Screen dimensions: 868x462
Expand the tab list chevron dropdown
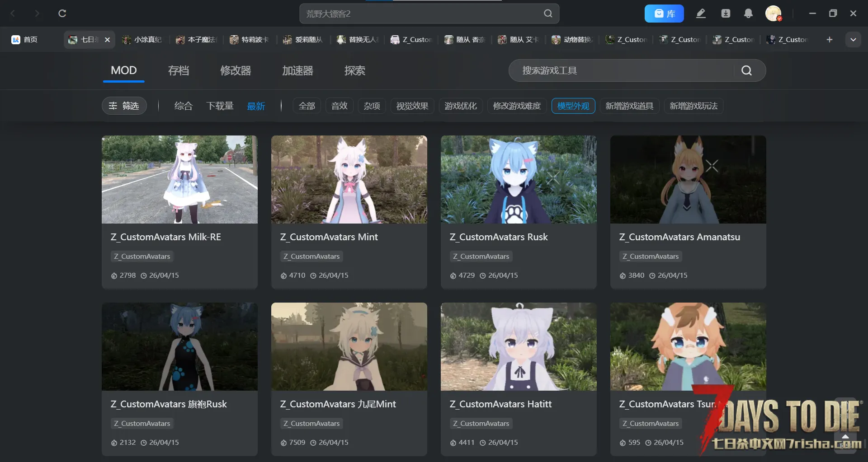(853, 40)
